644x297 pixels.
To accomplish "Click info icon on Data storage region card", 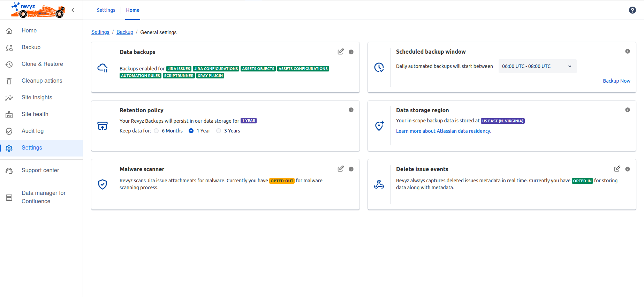I will [x=627, y=110].
